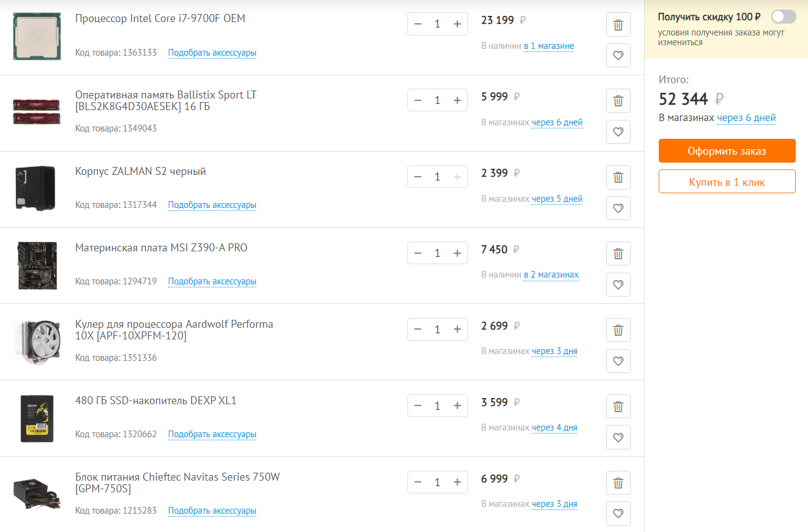The width and height of the screenshot is (808, 532).
Task: Open accessories link for Chieftec Navitas PSU
Action: (x=212, y=511)
